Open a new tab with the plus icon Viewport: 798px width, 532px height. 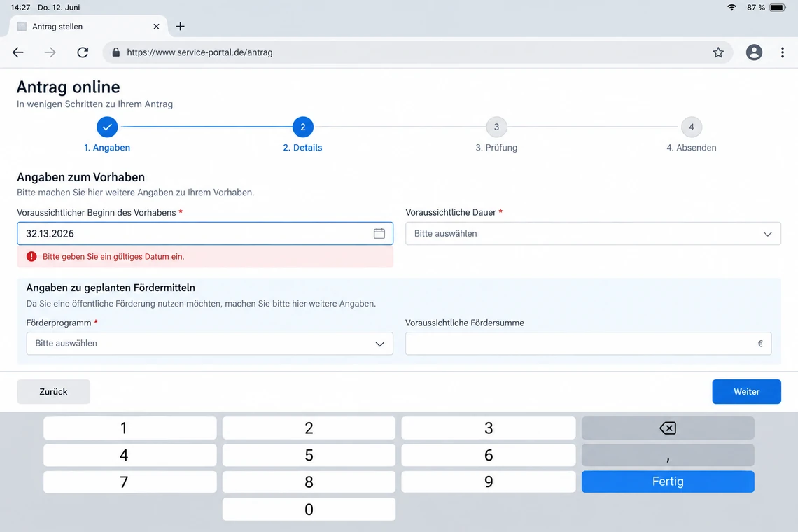tap(180, 27)
